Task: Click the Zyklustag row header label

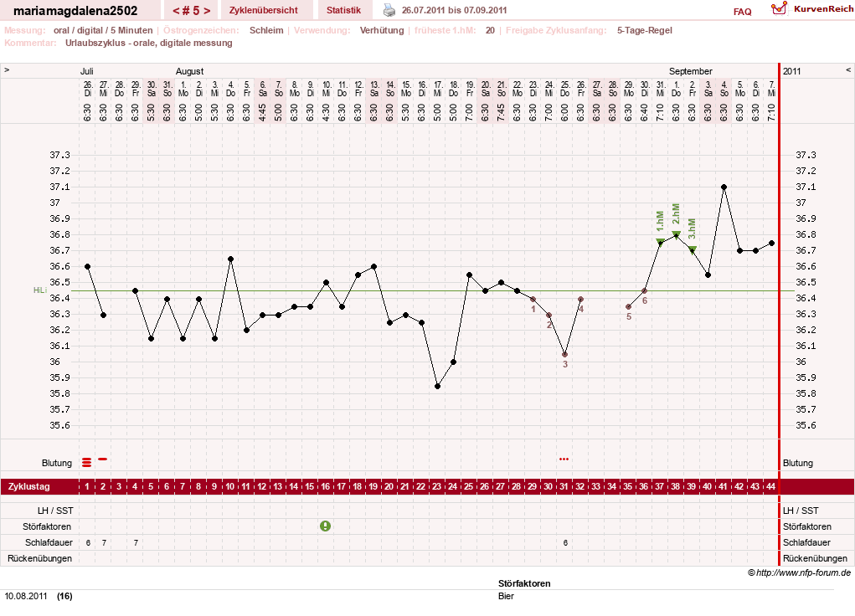Action: [x=29, y=486]
